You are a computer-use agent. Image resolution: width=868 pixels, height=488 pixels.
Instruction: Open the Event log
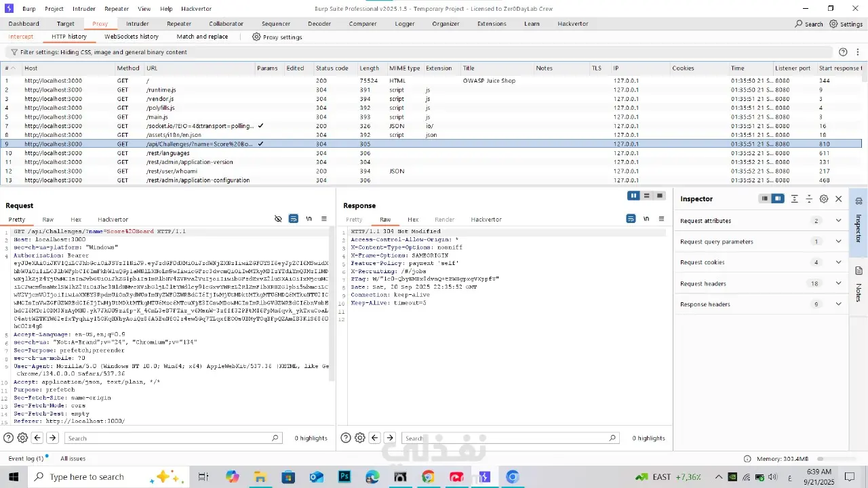(26, 459)
